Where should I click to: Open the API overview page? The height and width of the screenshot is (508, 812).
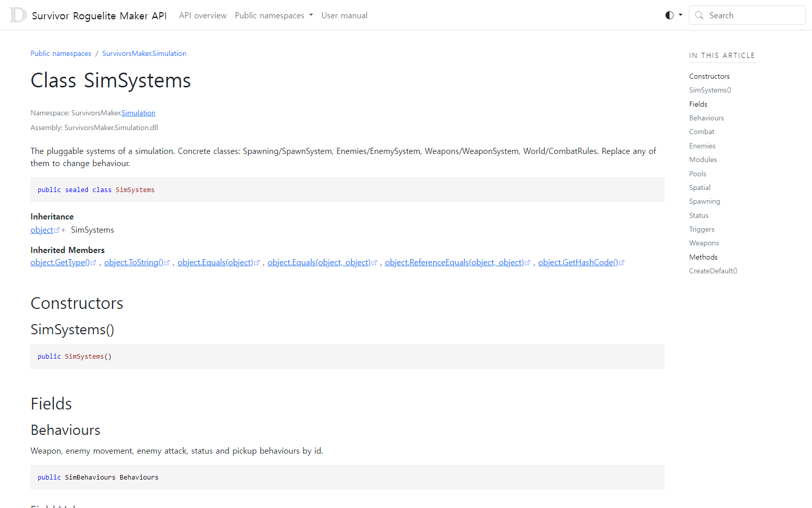pos(203,15)
